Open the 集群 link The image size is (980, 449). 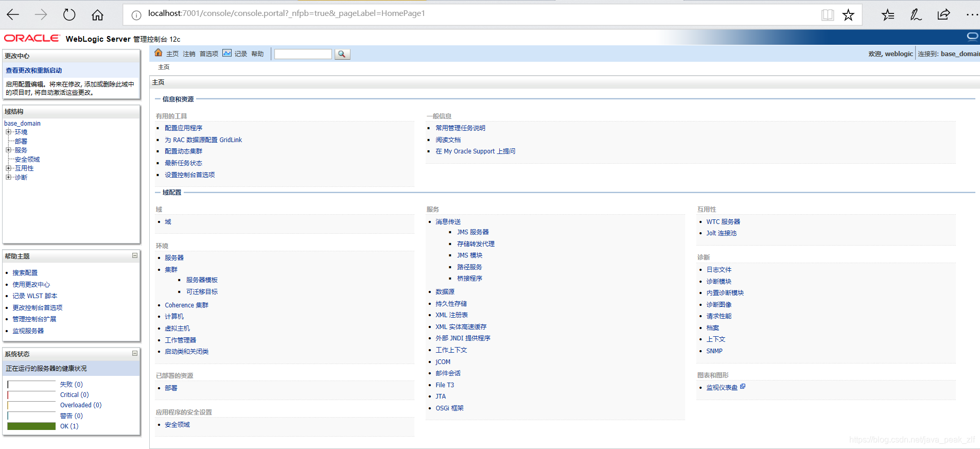point(171,269)
